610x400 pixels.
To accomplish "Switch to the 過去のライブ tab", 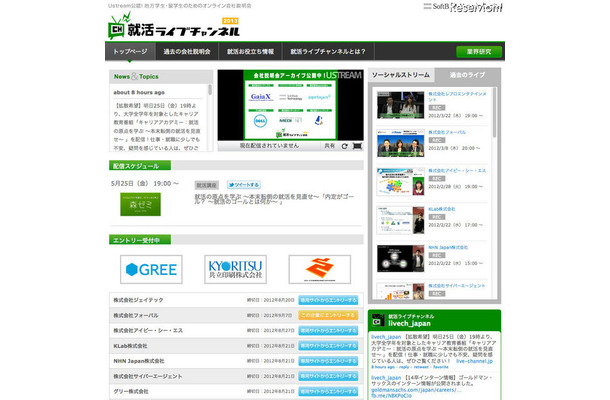I will [x=467, y=75].
